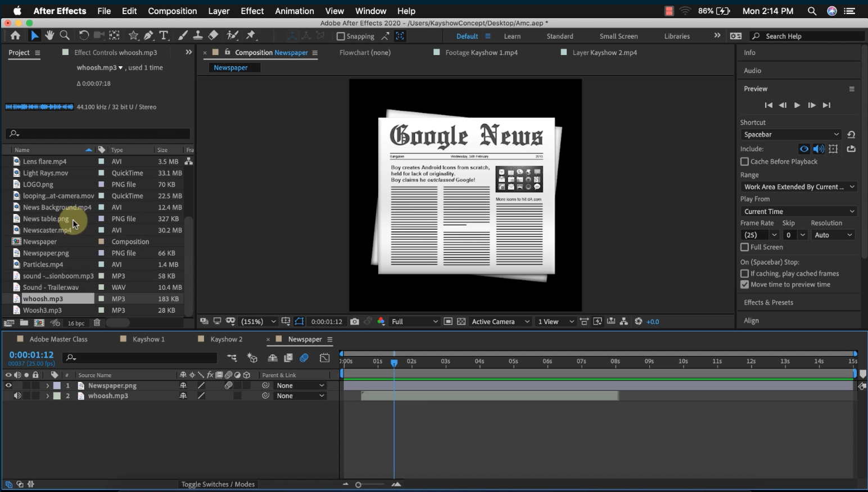The image size is (868, 492).
Task: Select the Roto Brush tool
Action: (x=232, y=35)
